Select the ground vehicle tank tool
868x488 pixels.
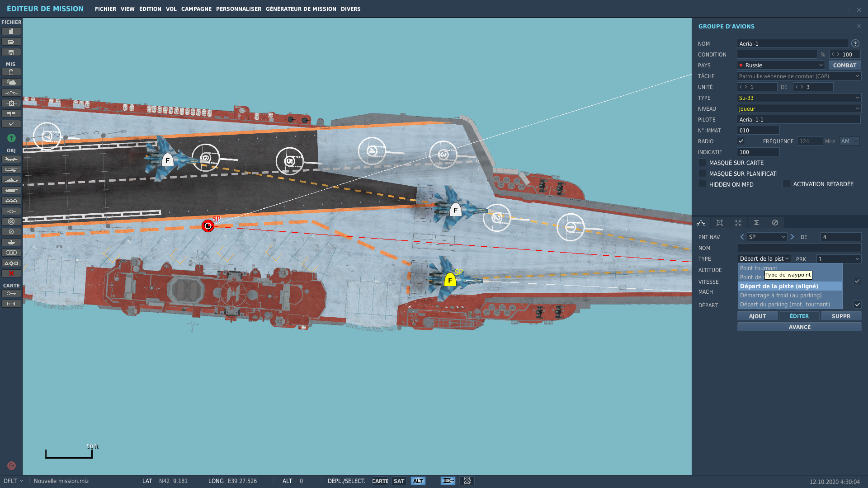11,190
